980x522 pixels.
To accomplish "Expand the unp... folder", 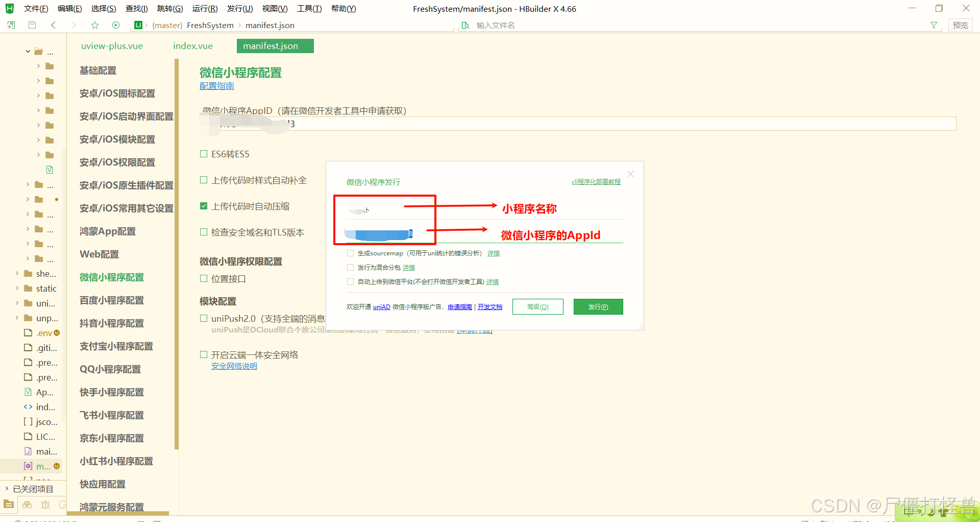I will tap(17, 318).
